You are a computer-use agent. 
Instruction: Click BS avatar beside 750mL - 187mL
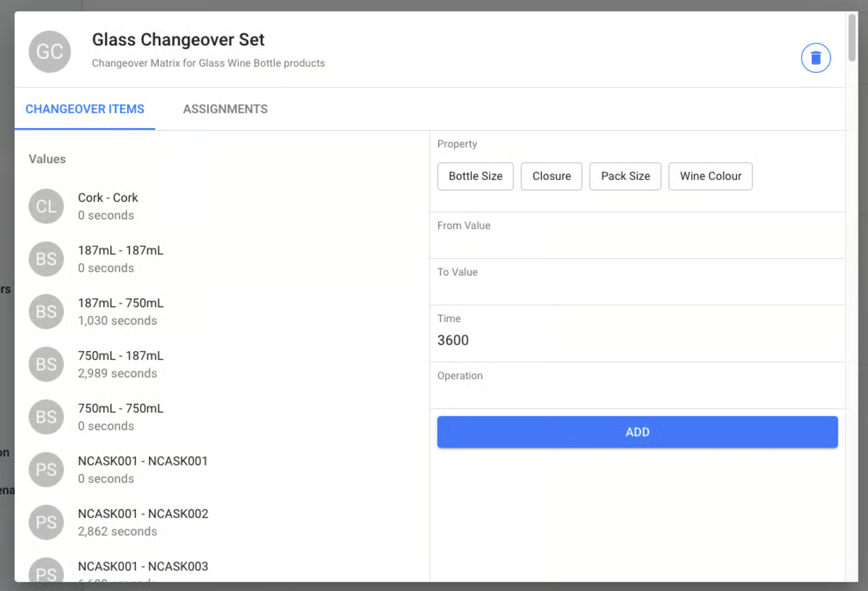coord(46,364)
